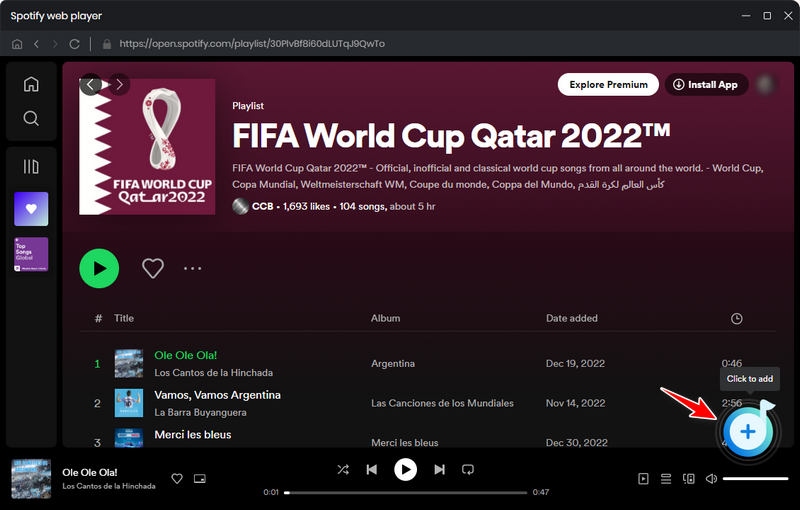Skip to the previous track
Image resolution: width=800 pixels, height=510 pixels.
pos(371,469)
